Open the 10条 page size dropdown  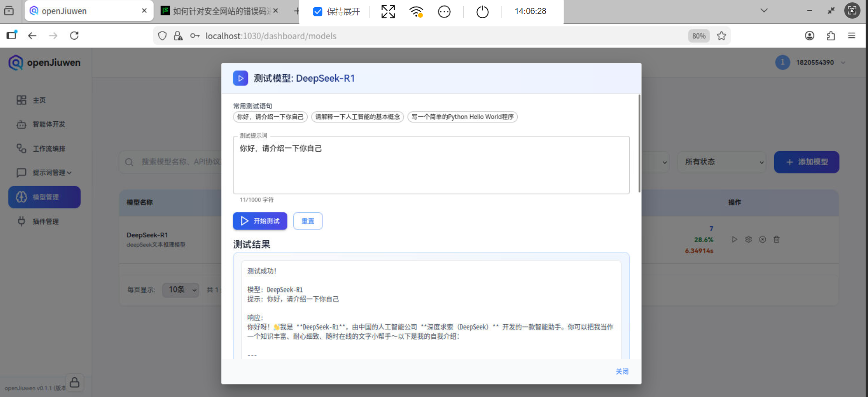tap(181, 290)
